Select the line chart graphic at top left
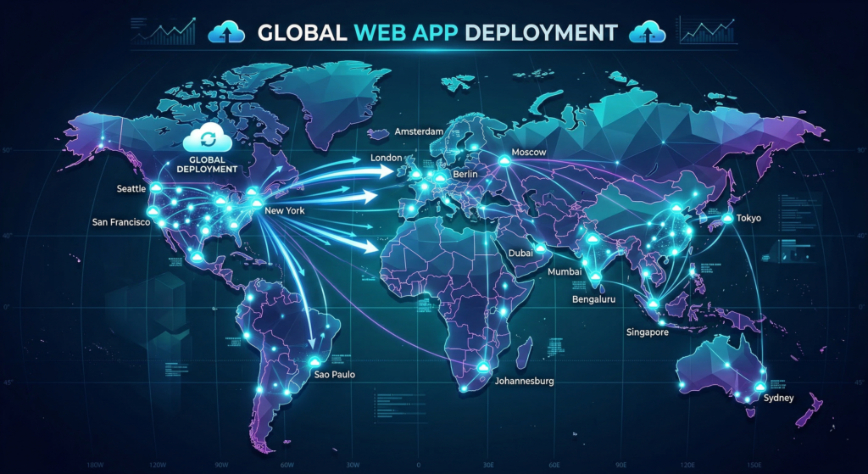868x474 pixels. point(164,31)
